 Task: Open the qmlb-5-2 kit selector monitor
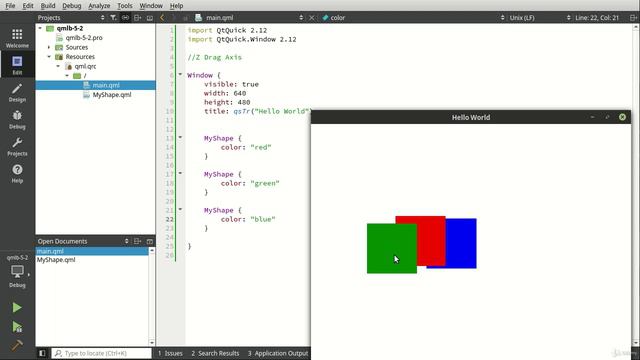[17, 272]
